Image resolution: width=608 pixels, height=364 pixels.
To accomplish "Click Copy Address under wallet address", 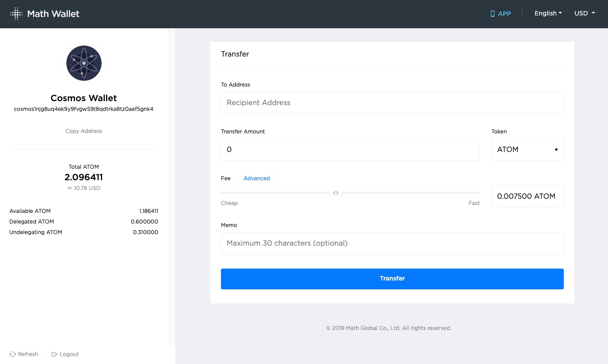I will 84,131.
